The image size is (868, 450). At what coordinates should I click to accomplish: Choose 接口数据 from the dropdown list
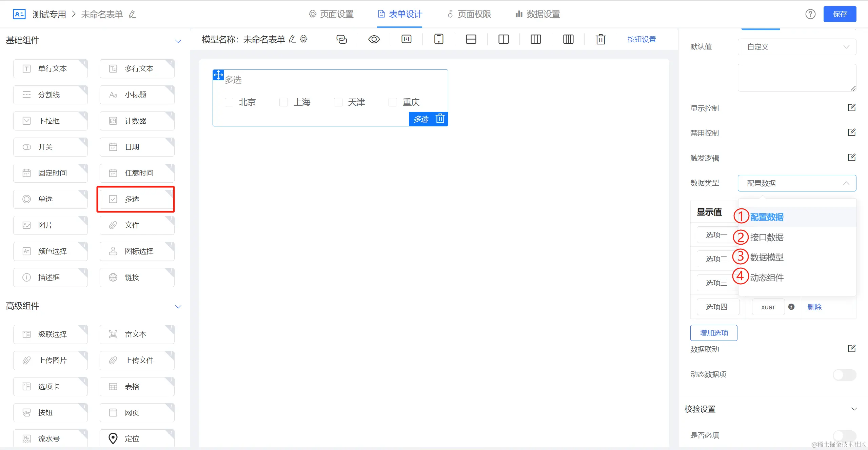767,237
